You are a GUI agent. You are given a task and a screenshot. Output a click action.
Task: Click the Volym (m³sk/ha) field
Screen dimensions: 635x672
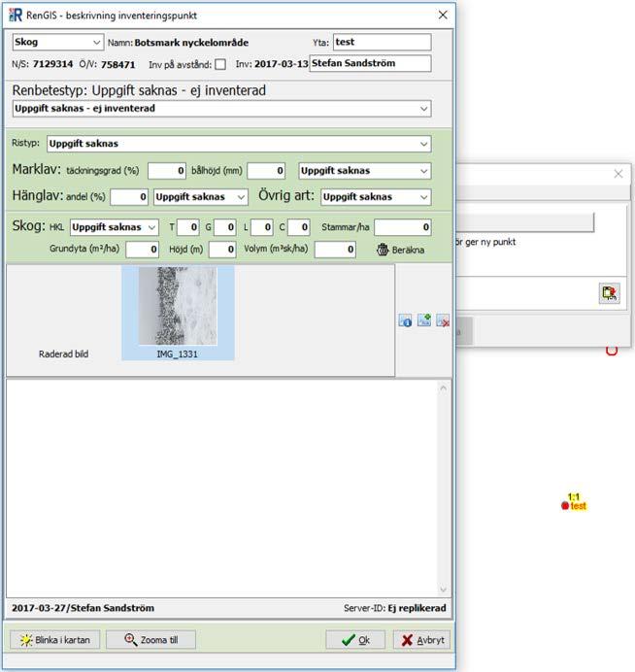click(x=335, y=250)
